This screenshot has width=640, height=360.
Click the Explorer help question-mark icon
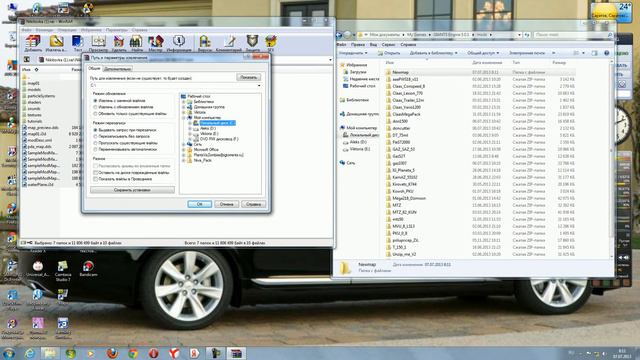607,53
